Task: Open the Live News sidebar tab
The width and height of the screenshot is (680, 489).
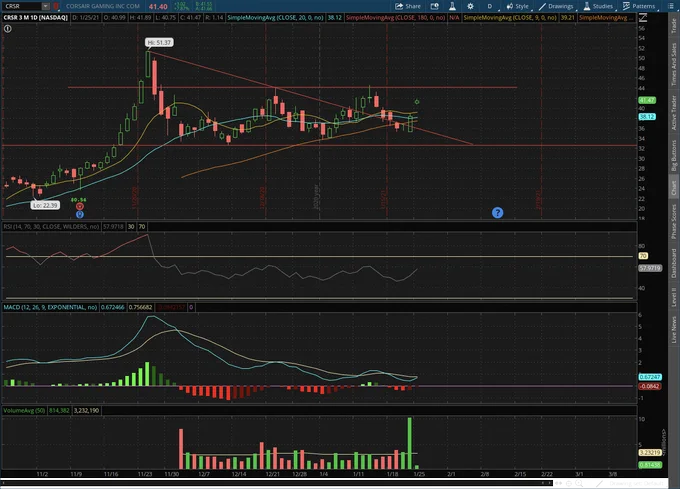Action: 673,329
